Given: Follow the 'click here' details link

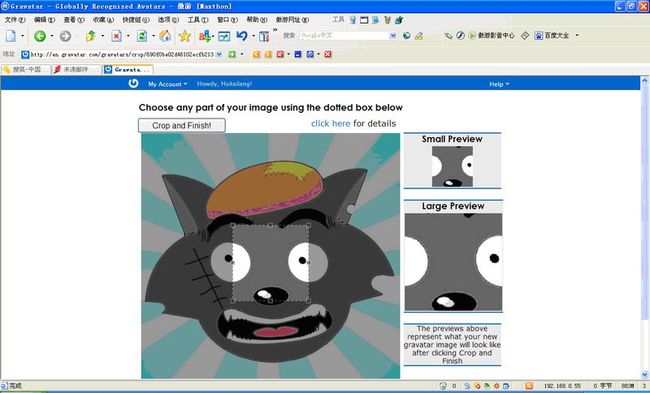Looking at the screenshot, I should click(330, 123).
